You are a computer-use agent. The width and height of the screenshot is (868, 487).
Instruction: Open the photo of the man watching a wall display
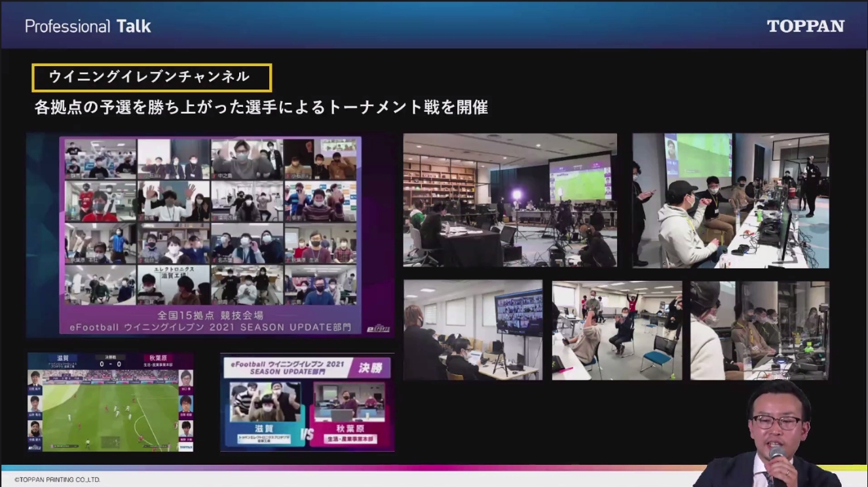[x=473, y=331]
